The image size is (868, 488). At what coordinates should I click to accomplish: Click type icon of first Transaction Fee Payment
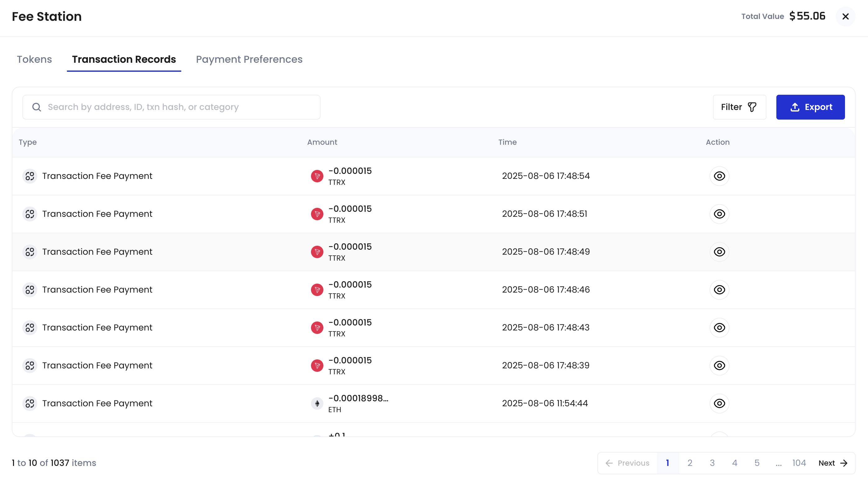tap(30, 176)
